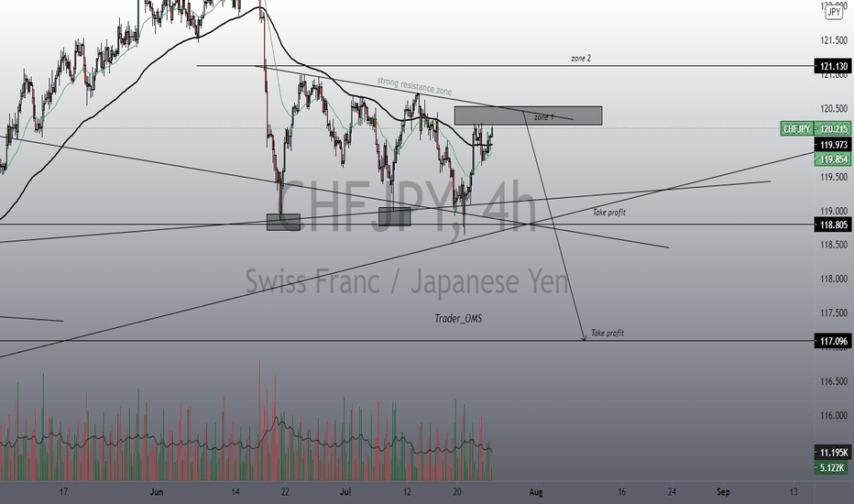Click the "16" date on time axis
The width and height of the screenshot is (854, 504).
(621, 492)
